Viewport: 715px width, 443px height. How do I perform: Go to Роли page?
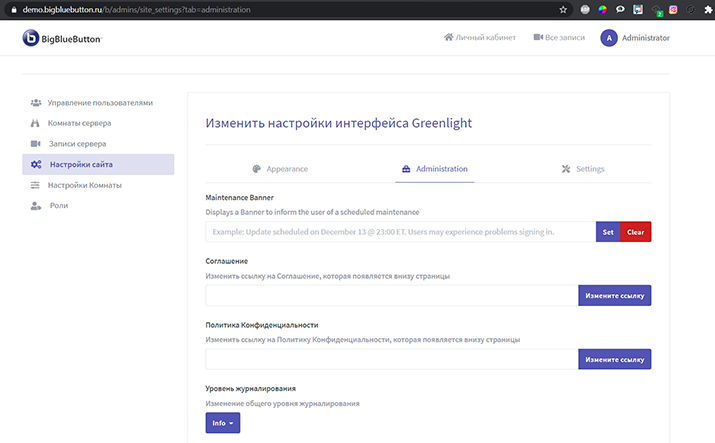click(x=98, y=206)
